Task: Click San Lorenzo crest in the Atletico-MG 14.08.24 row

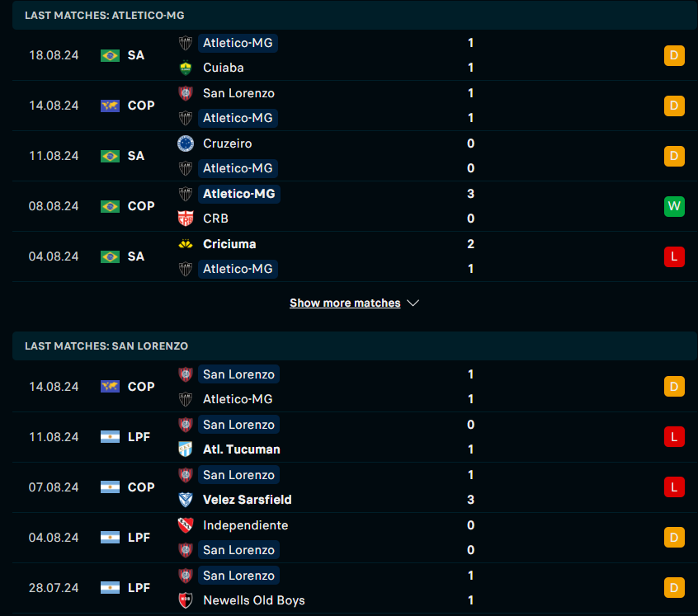Action: pos(185,93)
